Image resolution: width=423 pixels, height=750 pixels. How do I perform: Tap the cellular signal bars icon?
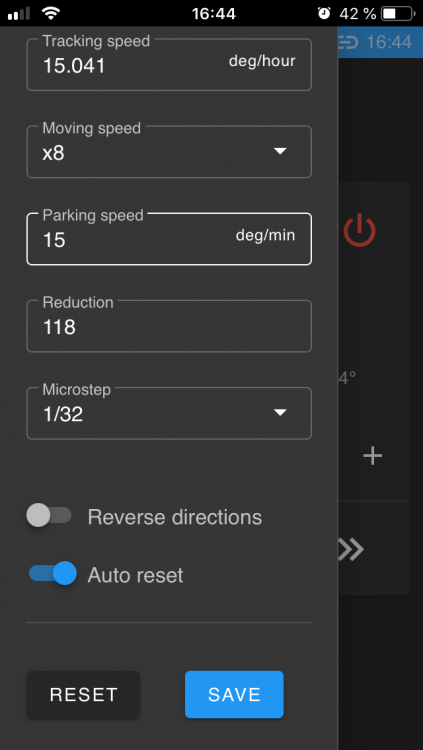[19, 13]
